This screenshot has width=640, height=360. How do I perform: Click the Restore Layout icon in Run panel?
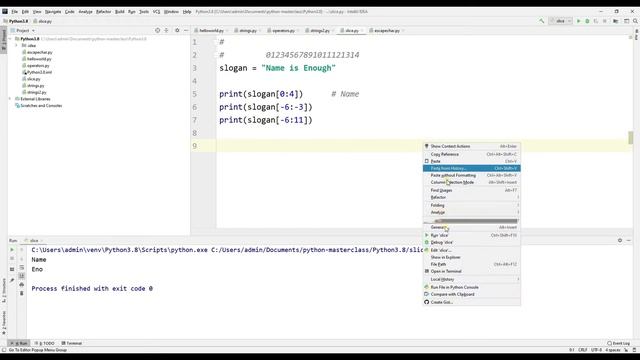coord(12,269)
